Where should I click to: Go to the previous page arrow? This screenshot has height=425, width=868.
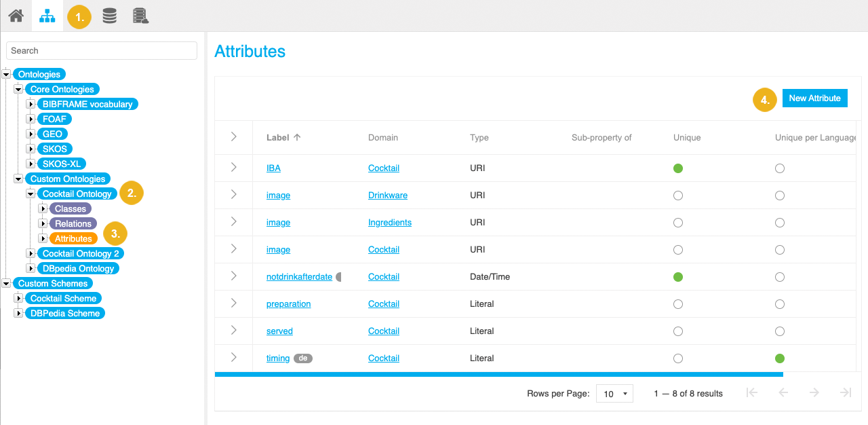(783, 392)
